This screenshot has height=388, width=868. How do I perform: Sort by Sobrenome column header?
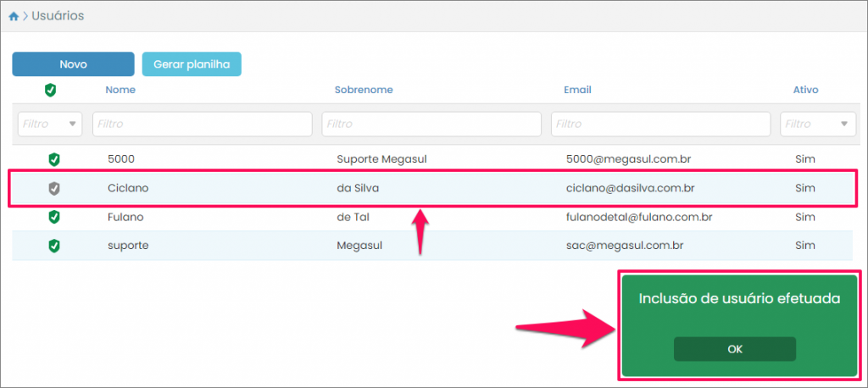(x=364, y=90)
